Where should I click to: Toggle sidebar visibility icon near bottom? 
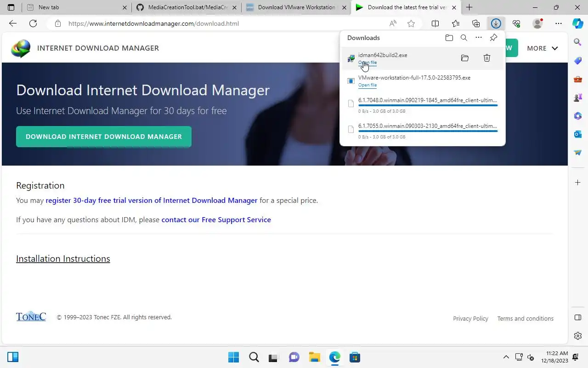pos(578,317)
